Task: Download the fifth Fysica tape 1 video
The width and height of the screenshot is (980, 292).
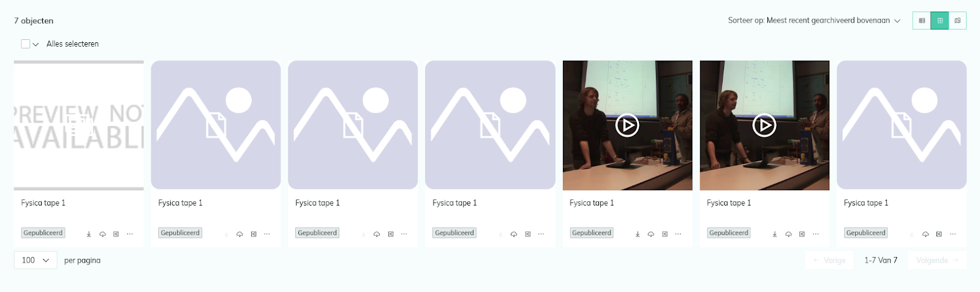Action: [x=638, y=234]
